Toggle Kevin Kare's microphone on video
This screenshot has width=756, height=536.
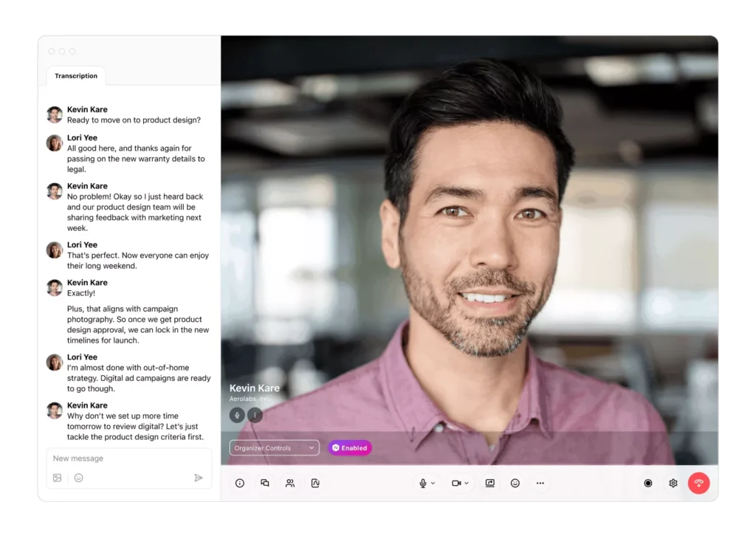[x=237, y=415]
